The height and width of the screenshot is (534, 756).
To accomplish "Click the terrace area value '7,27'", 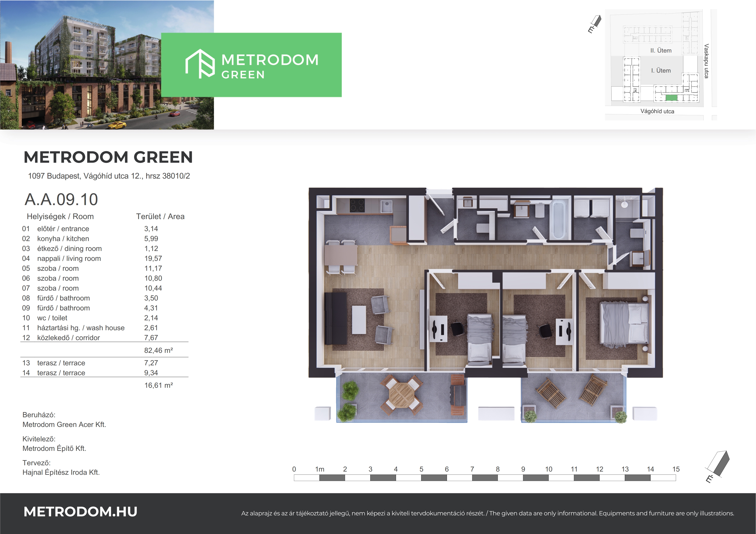I will coord(151,363).
